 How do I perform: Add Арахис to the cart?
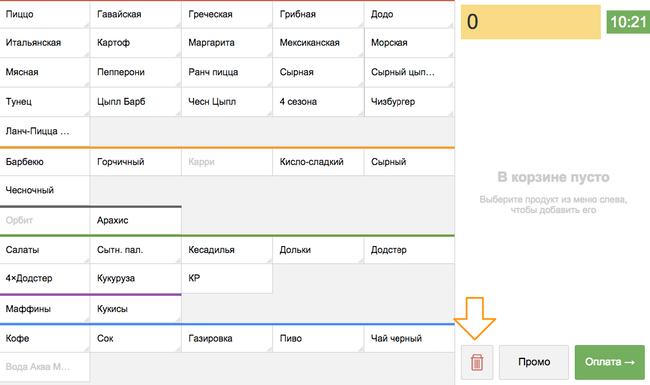135,220
